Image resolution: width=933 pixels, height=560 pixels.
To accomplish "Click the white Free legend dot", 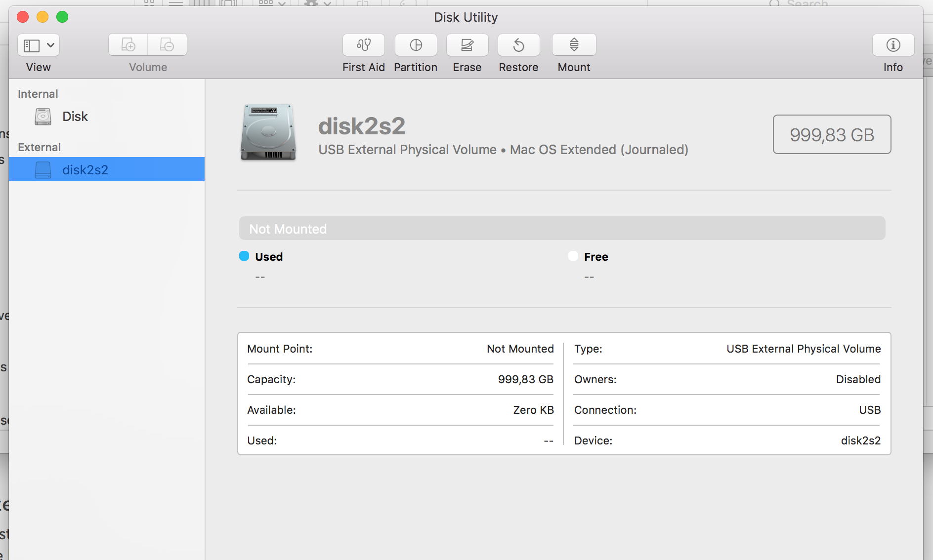I will [x=573, y=256].
